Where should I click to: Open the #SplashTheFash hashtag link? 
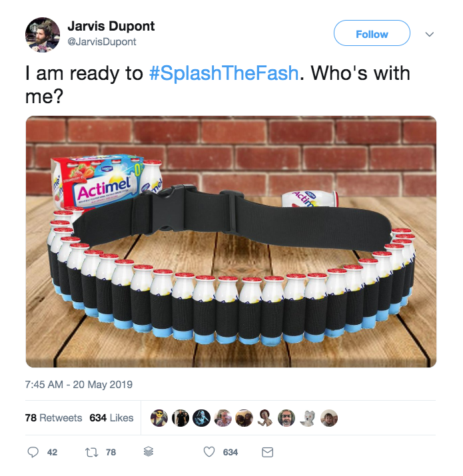click(x=224, y=73)
